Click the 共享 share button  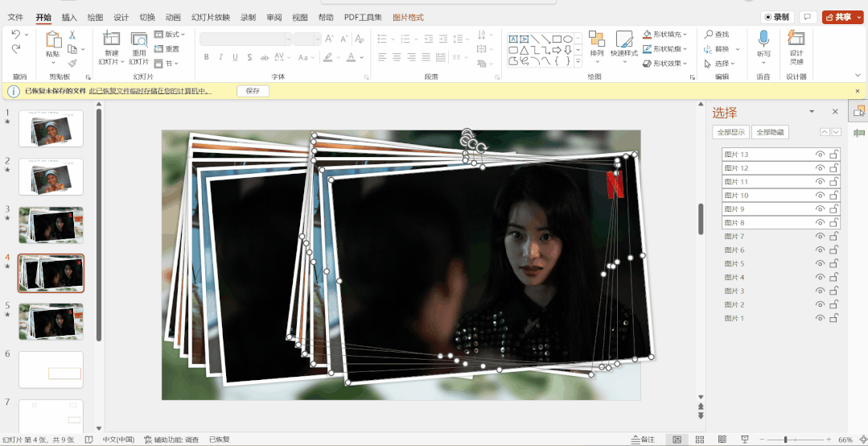pyautogui.click(x=841, y=17)
